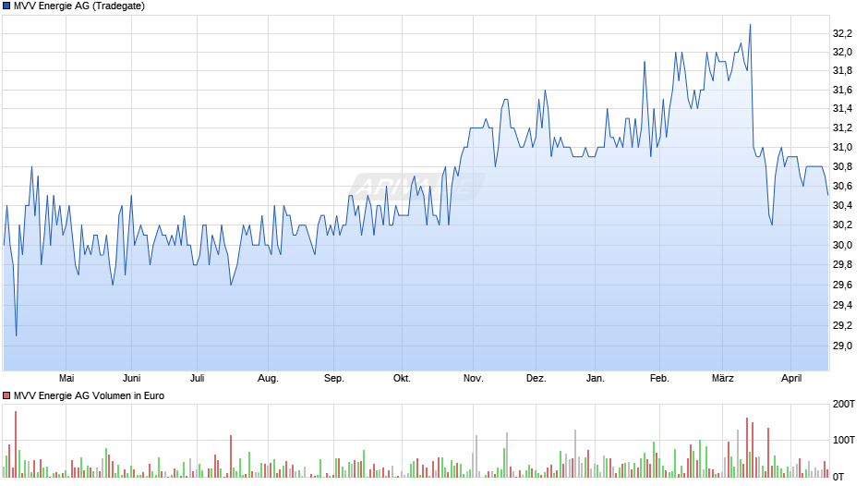Click the 'Juni' month label
This screenshot has height=486, width=868.
(132, 378)
